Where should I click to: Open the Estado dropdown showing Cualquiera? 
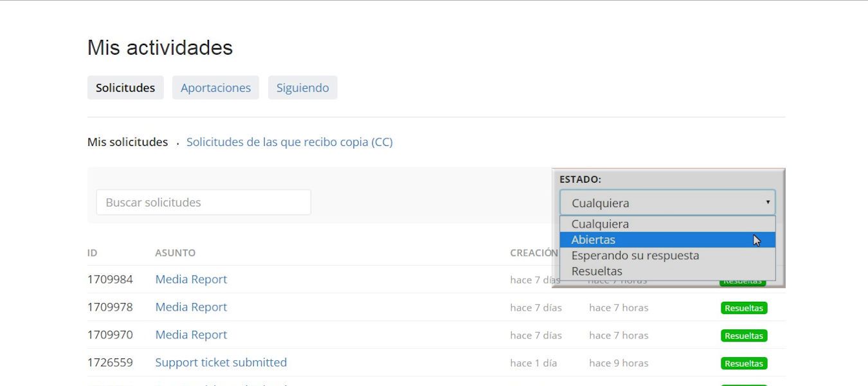tap(667, 203)
